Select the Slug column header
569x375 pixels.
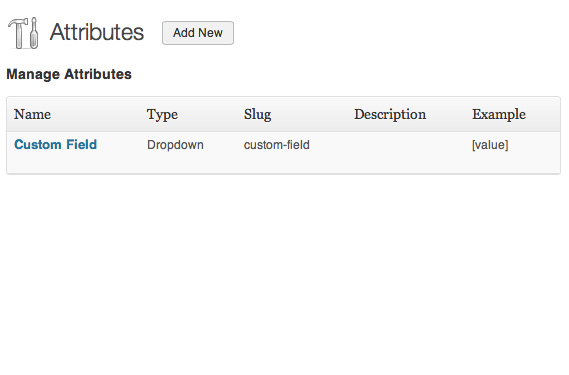(257, 115)
